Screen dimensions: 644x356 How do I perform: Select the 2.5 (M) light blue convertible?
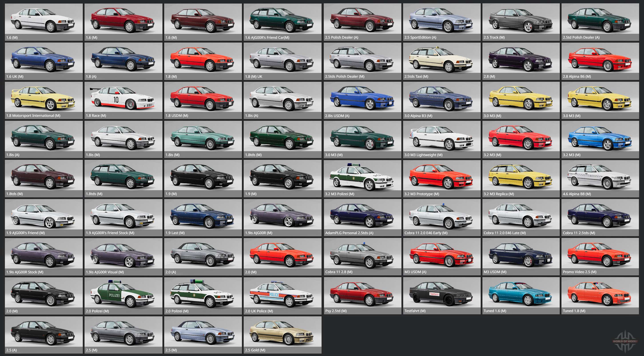[203, 335]
